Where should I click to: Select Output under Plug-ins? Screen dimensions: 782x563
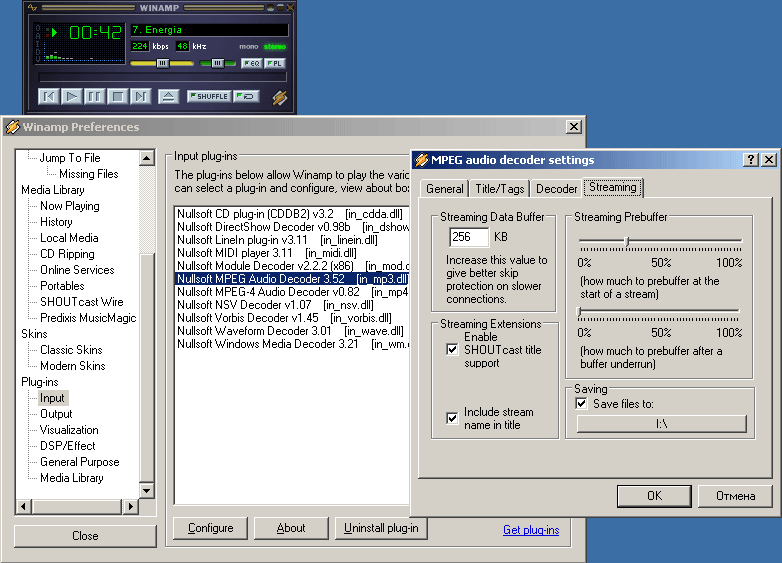56,414
